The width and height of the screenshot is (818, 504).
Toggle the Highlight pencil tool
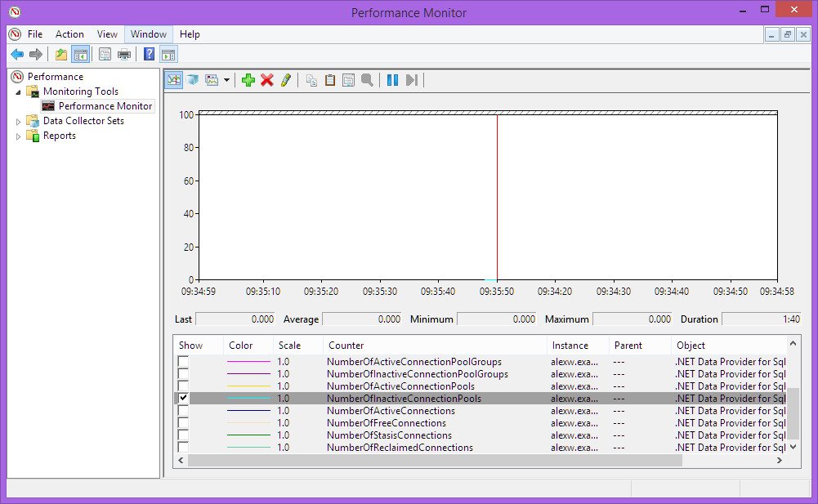click(286, 80)
